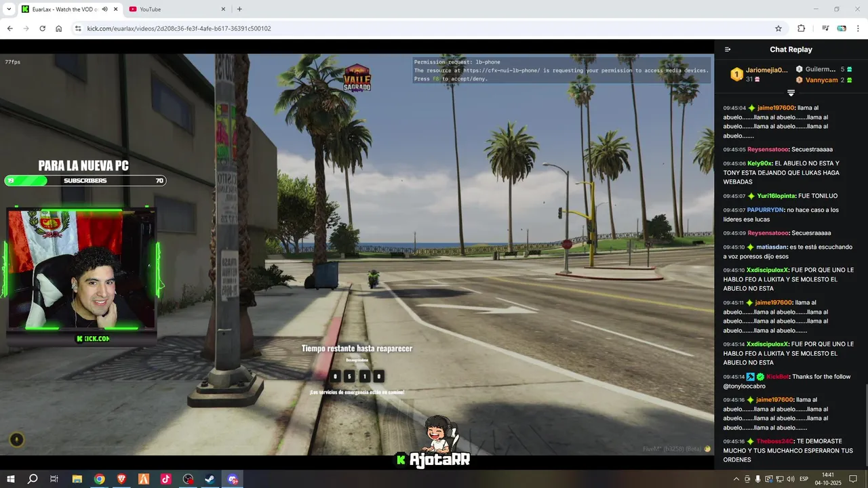Open Windows notification center
Viewport: 868px width, 488px height.
coord(853,479)
